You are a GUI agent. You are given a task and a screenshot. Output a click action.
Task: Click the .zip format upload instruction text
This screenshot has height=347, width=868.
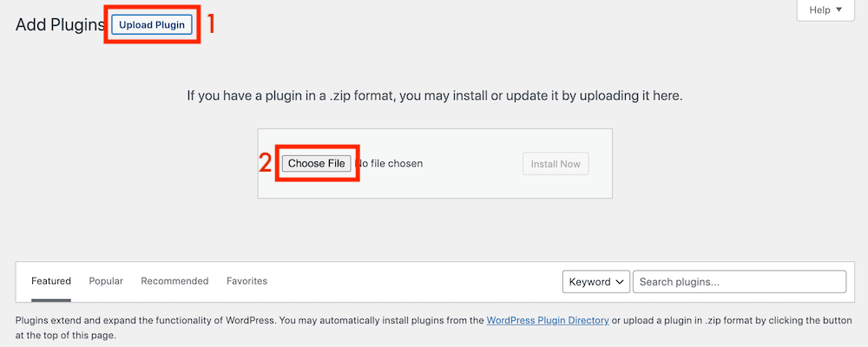pos(435,95)
